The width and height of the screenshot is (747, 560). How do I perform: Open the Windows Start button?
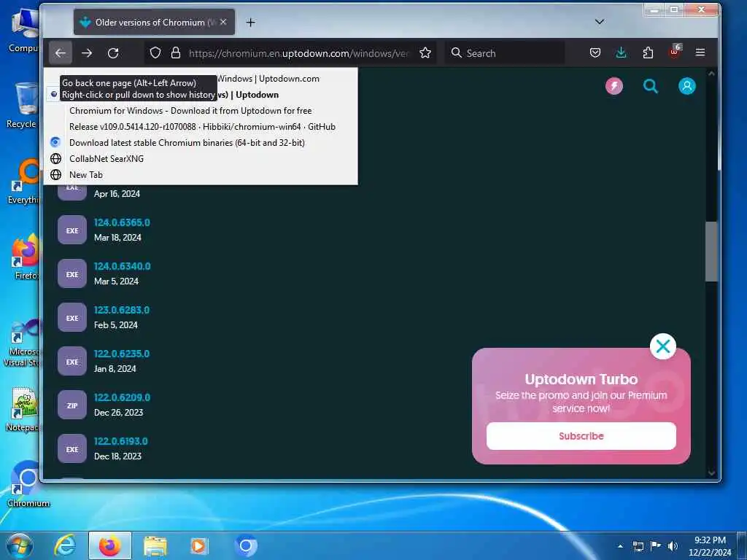pos(19,545)
